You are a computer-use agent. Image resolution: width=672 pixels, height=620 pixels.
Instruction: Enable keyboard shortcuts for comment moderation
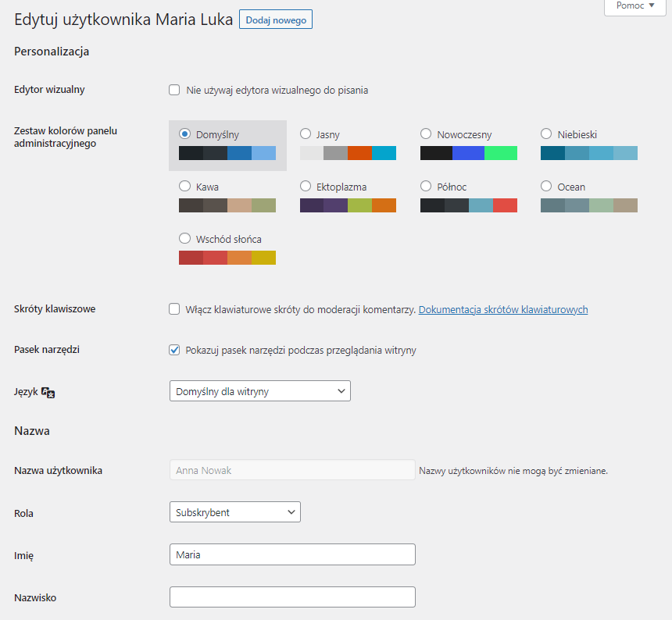[174, 309]
